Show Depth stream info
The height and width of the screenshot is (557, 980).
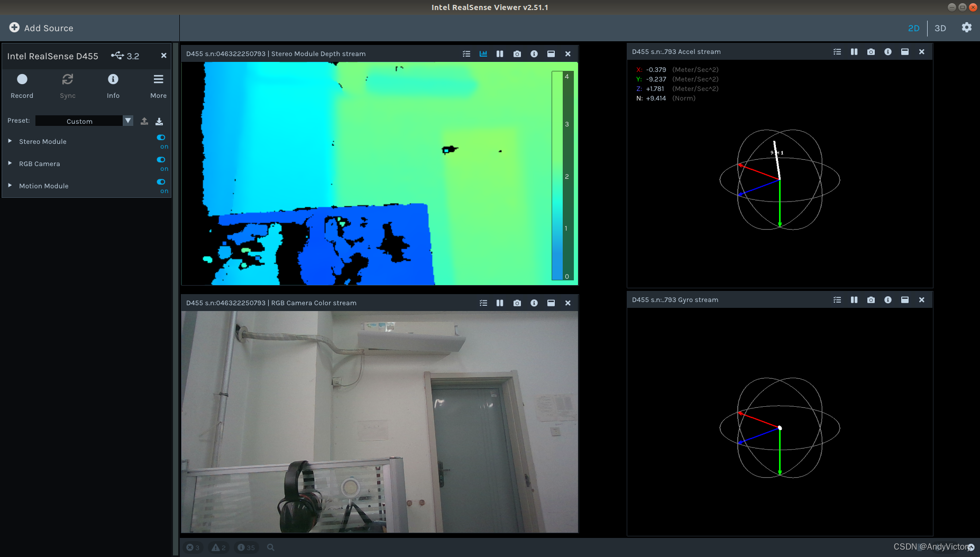point(534,54)
